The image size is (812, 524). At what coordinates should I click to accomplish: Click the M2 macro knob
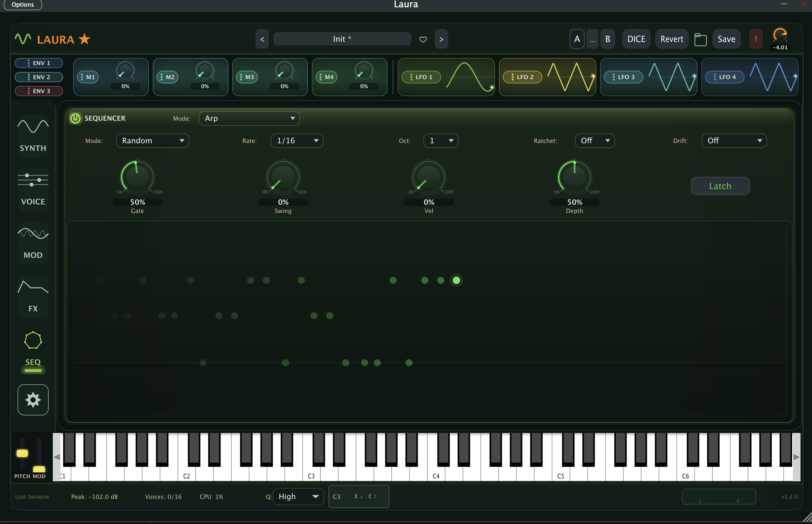[x=205, y=70]
